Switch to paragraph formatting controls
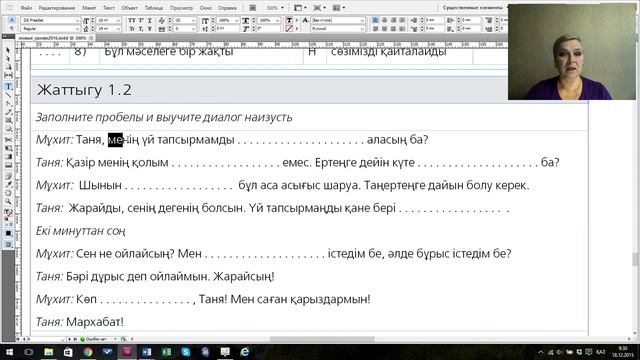Screen dimensions: 640x360 point(12,29)
